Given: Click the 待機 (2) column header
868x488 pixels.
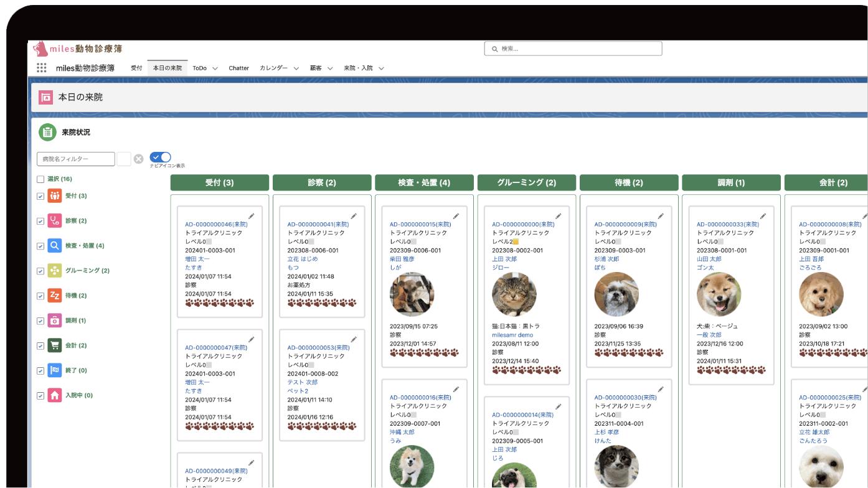Looking at the screenshot, I should [629, 182].
